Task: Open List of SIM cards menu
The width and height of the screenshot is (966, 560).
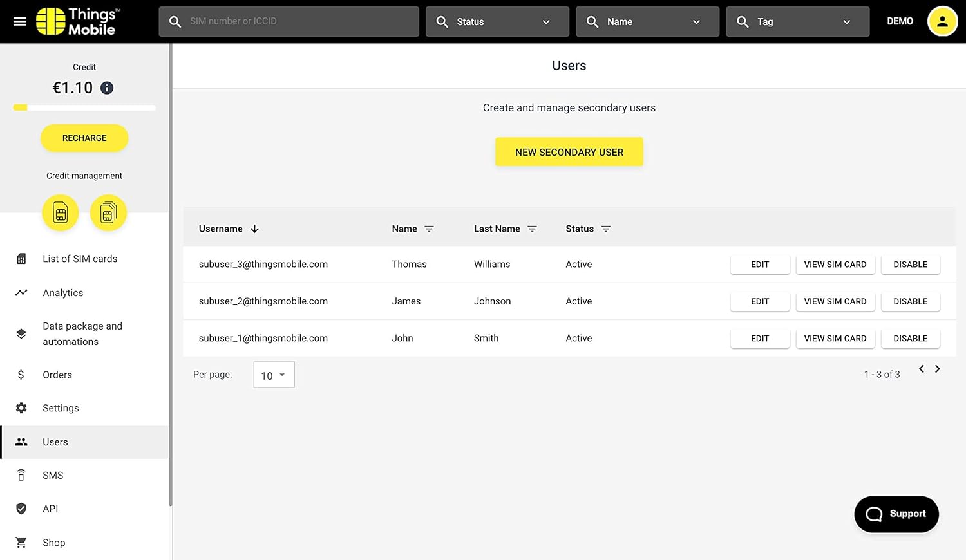Action: pyautogui.click(x=80, y=259)
